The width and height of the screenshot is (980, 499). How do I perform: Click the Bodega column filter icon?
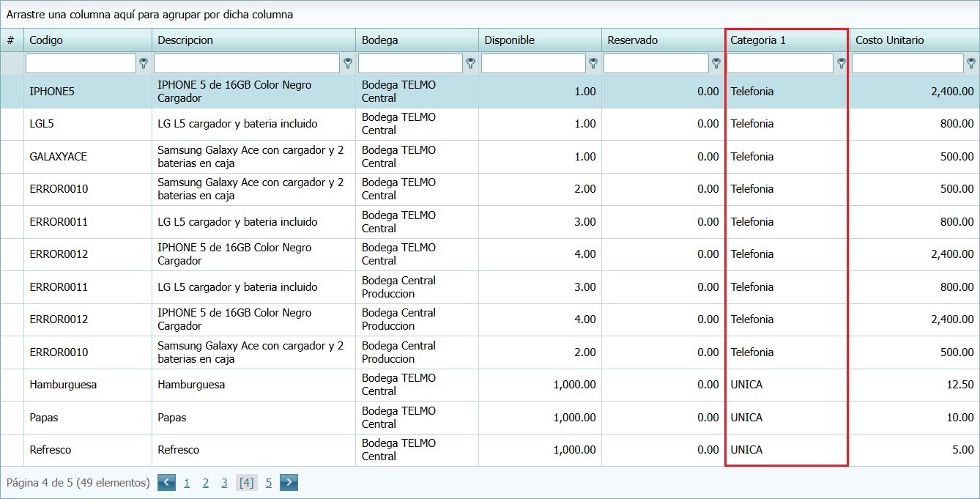(470, 64)
